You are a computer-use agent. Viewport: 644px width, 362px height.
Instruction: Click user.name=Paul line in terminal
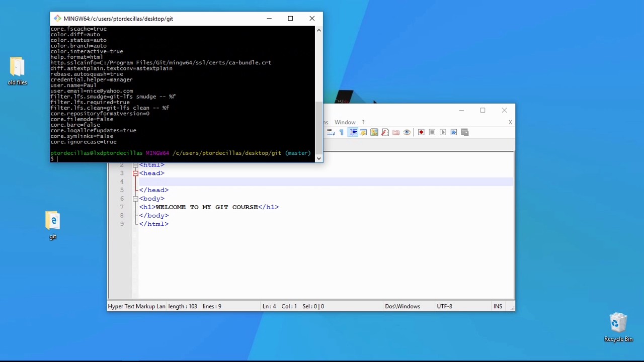(73, 85)
